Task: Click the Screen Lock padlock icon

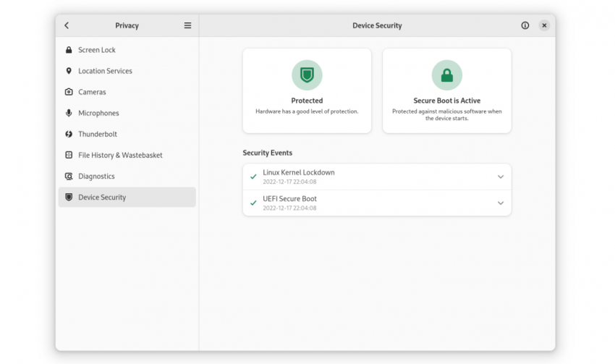Action: (x=69, y=50)
